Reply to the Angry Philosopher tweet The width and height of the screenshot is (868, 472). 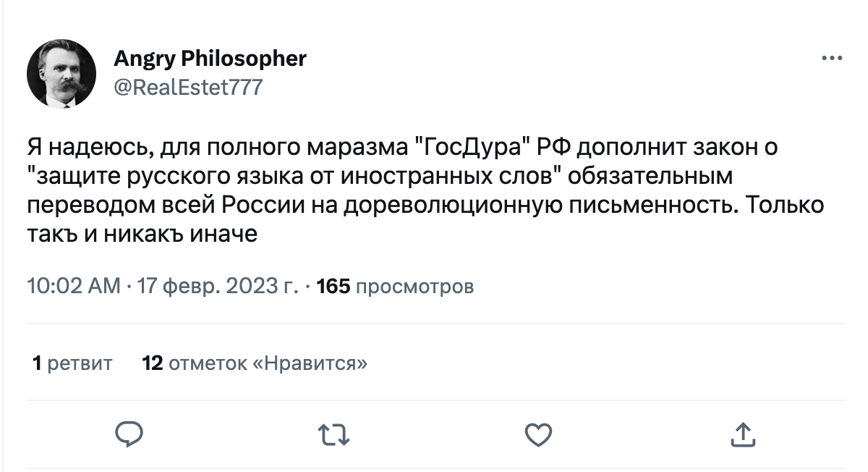coord(129,434)
